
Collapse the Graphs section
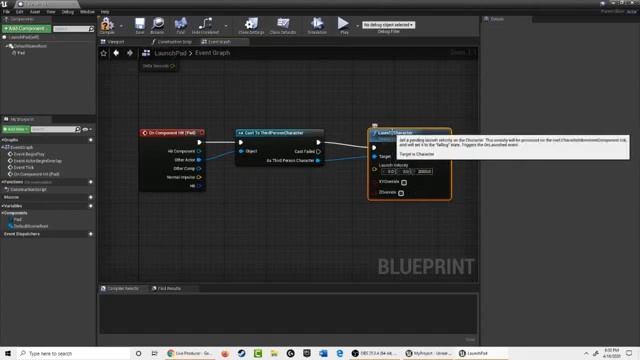pyautogui.click(x=2, y=140)
